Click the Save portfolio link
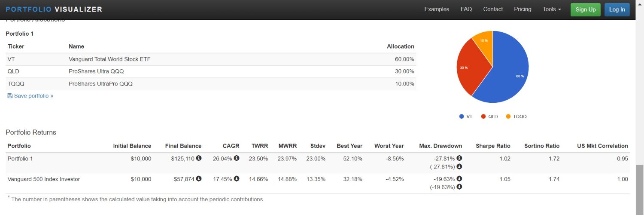Viewport: 644px width, 215px height. pos(30,96)
